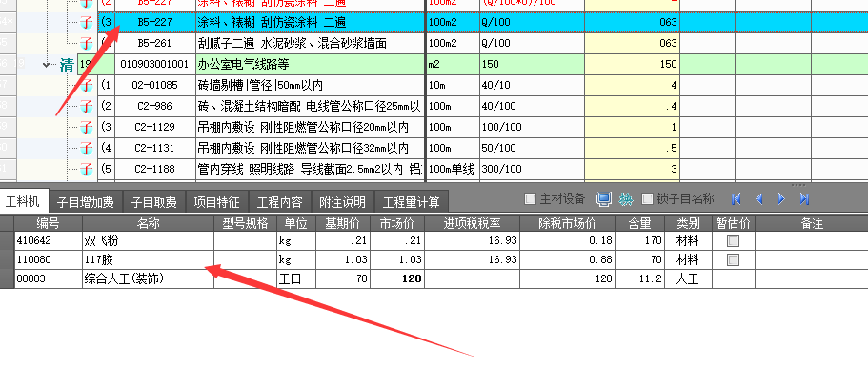Click the 子 icon beside 02-01085
868x370 pixels.
(x=87, y=85)
